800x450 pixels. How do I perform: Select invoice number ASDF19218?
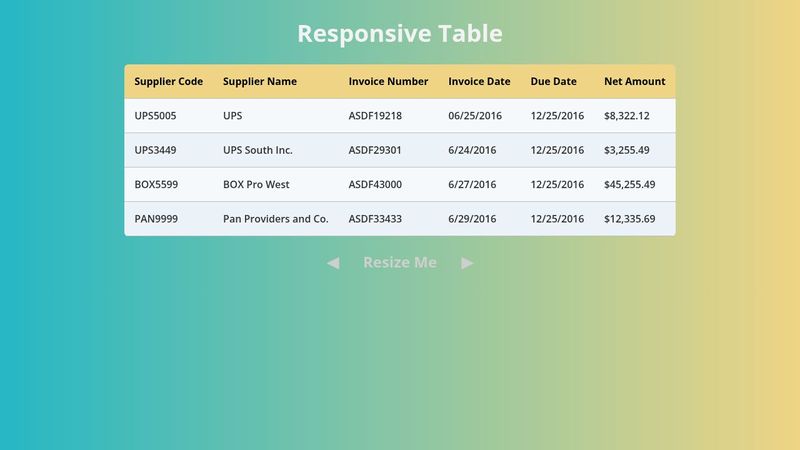(375, 116)
